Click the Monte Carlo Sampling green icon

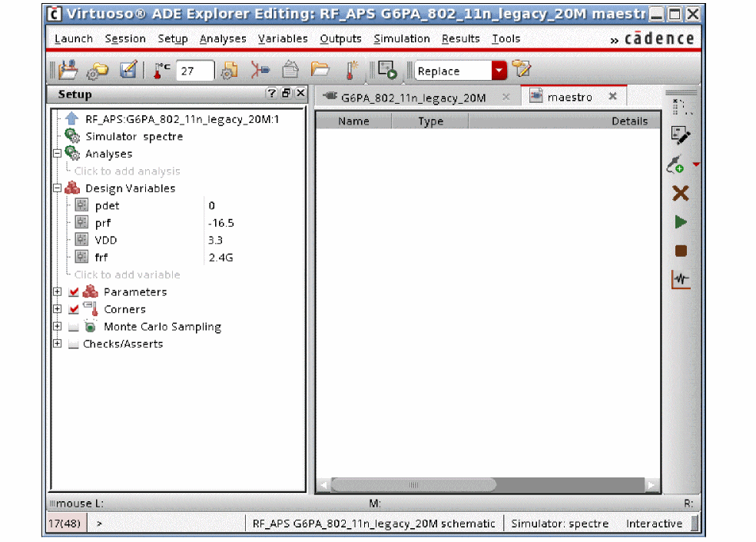(x=90, y=326)
